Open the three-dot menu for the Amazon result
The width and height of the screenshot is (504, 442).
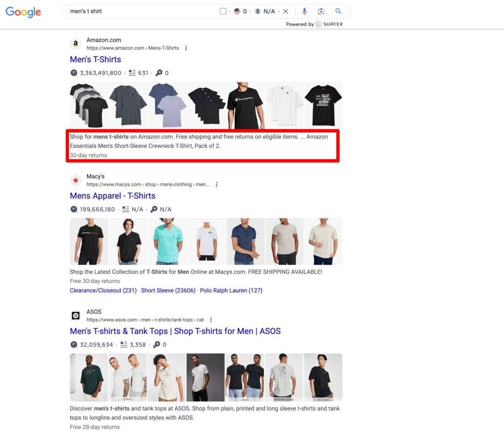[x=186, y=48]
